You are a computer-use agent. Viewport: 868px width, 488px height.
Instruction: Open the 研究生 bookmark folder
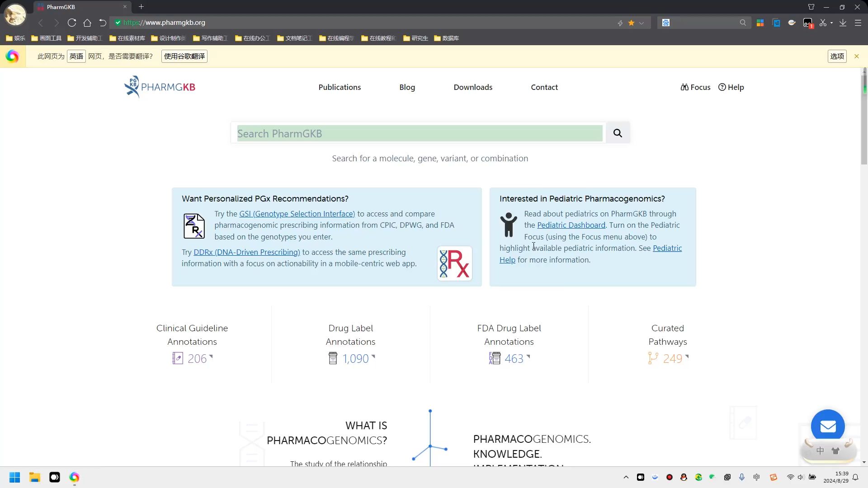coord(415,38)
